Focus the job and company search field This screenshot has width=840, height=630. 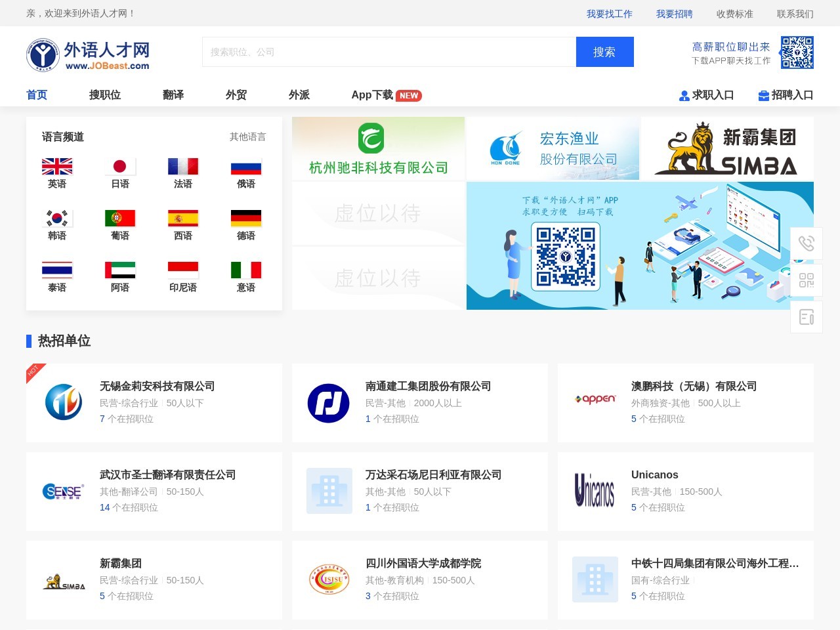click(388, 52)
